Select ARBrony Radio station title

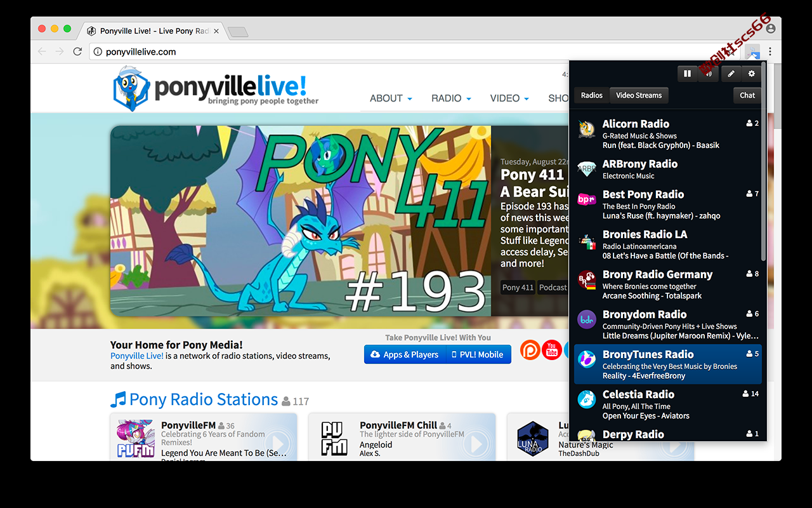tap(640, 164)
